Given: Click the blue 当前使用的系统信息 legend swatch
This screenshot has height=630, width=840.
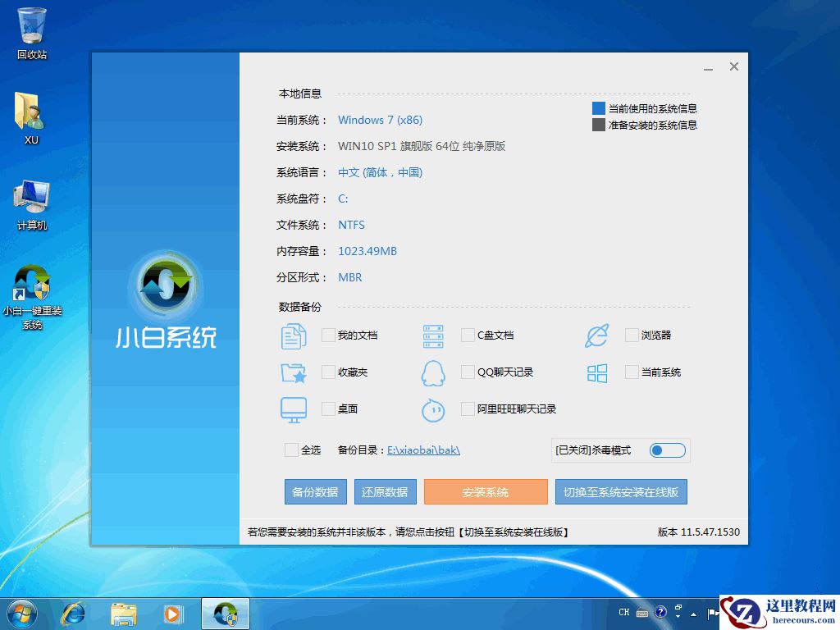Looking at the screenshot, I should tap(600, 107).
